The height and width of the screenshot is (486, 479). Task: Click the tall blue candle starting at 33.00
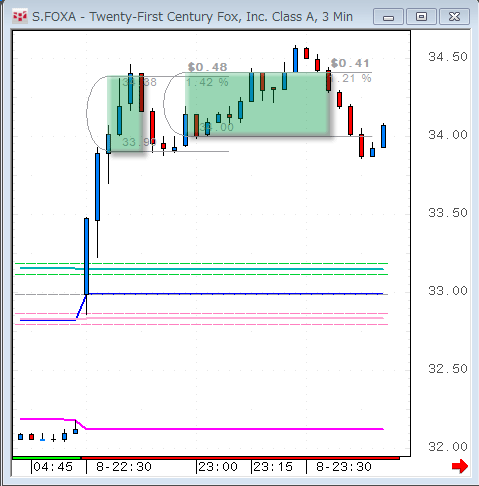tap(86, 256)
